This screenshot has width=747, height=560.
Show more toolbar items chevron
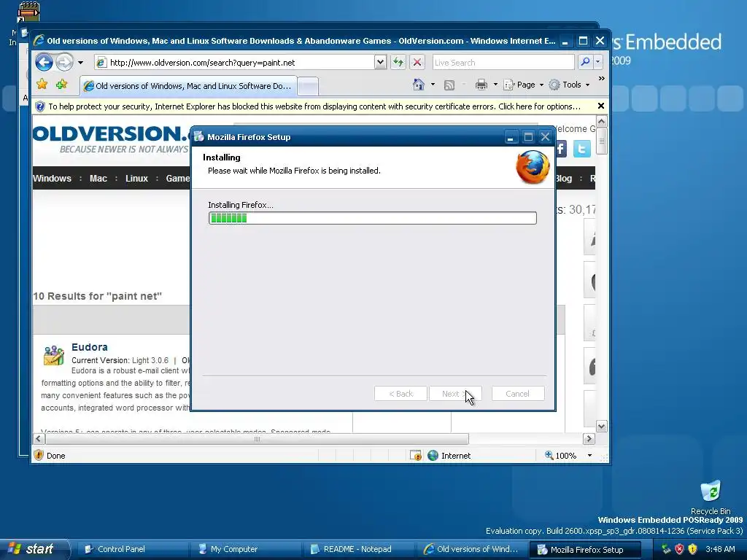(x=601, y=79)
